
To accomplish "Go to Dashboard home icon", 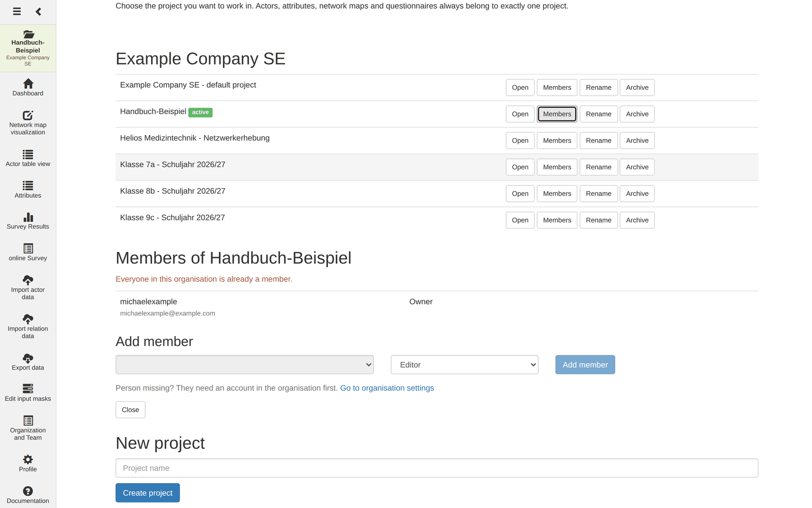I will (28, 84).
